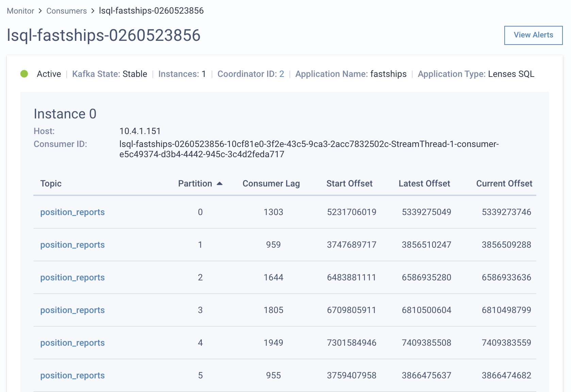Open position_reports topic in partition 4 row
The height and width of the screenshot is (392, 571).
pos(72,343)
